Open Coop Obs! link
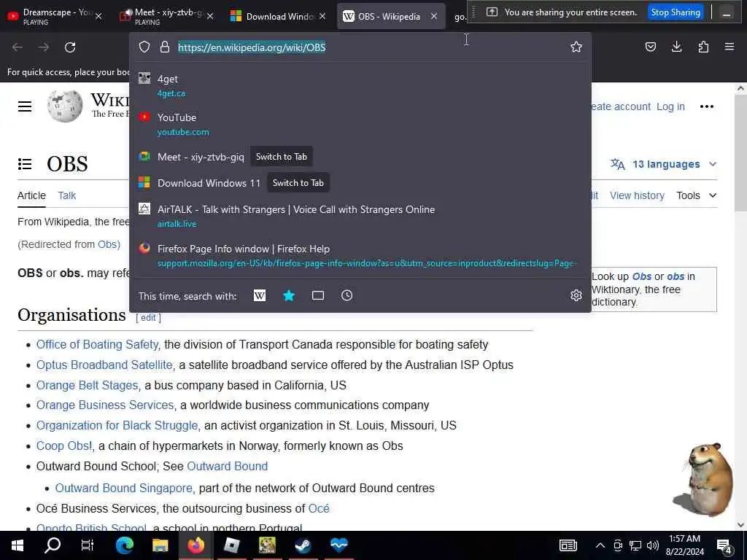 [x=64, y=446]
